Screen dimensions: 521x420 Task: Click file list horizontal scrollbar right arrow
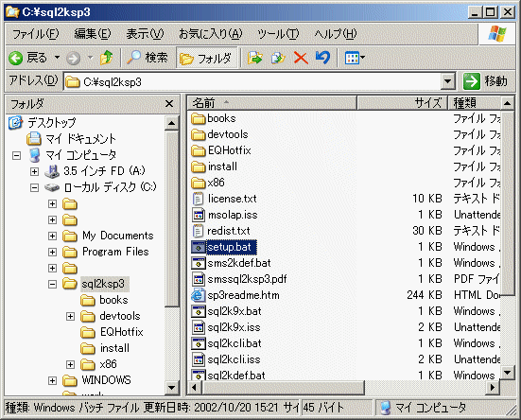coord(493,387)
